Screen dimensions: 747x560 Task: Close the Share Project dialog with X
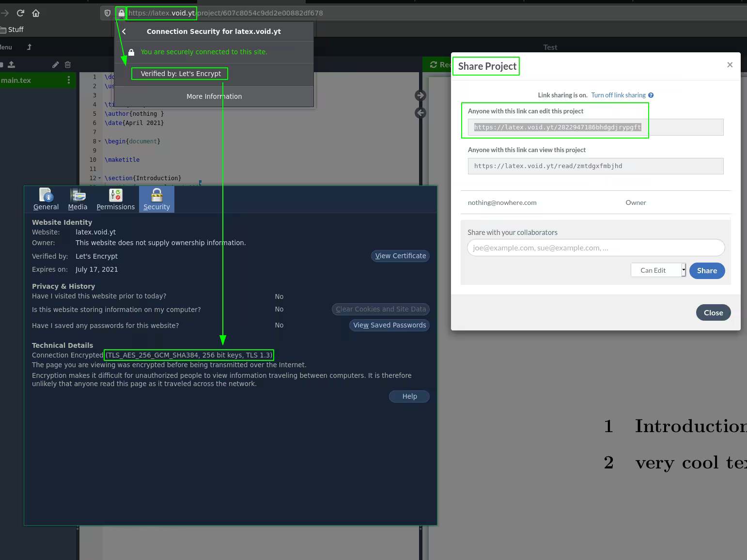pos(730,65)
